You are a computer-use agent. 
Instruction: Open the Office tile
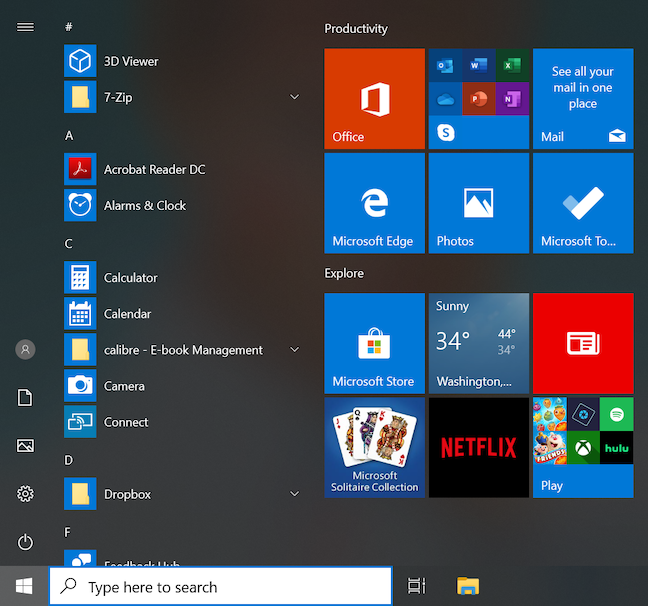374,98
